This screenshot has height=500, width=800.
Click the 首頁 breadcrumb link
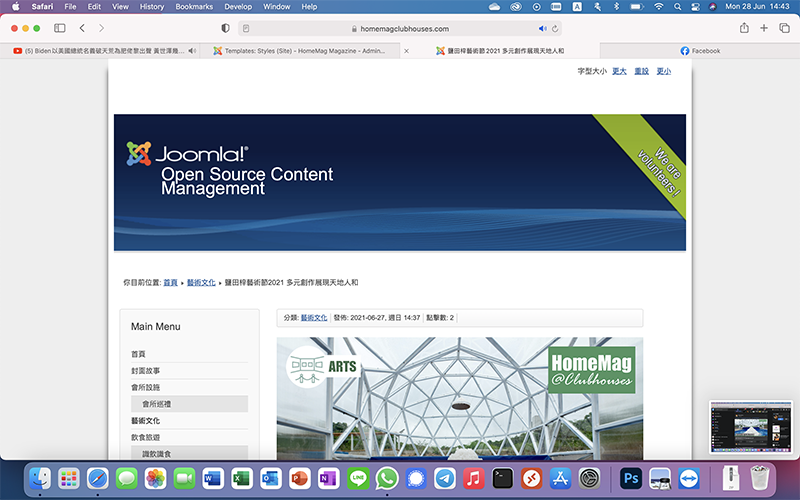170,283
